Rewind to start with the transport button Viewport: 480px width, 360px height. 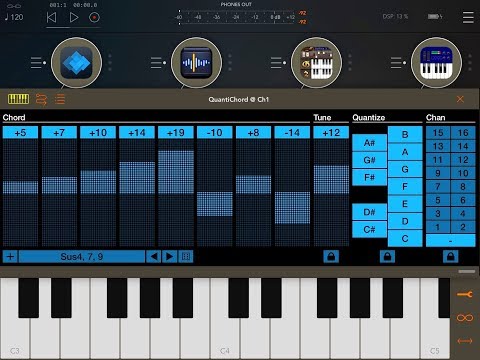[51, 17]
